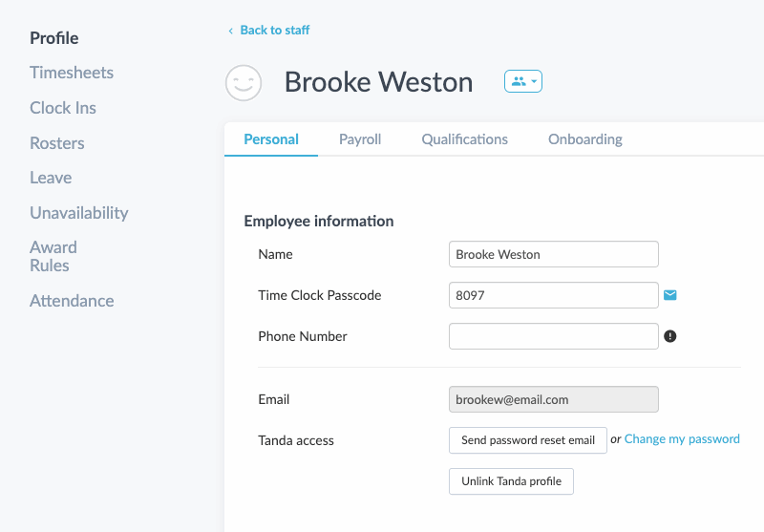This screenshot has width=764, height=532.
Task: Click the Unlink Tanda profile button
Action: click(511, 481)
